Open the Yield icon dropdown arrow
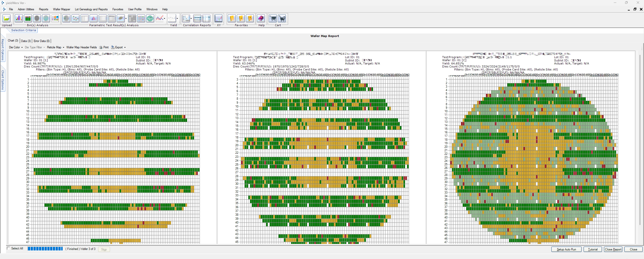The image size is (644, 259). [x=177, y=18]
